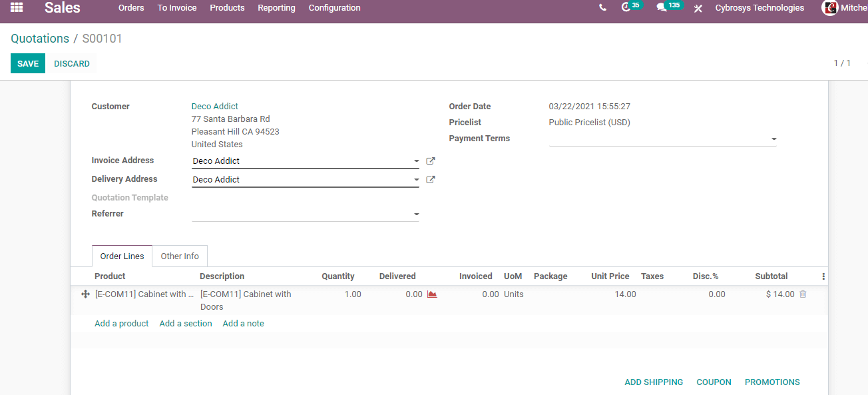Open Deco Addict customer link
Screen dimensions: 868x395
coord(215,107)
